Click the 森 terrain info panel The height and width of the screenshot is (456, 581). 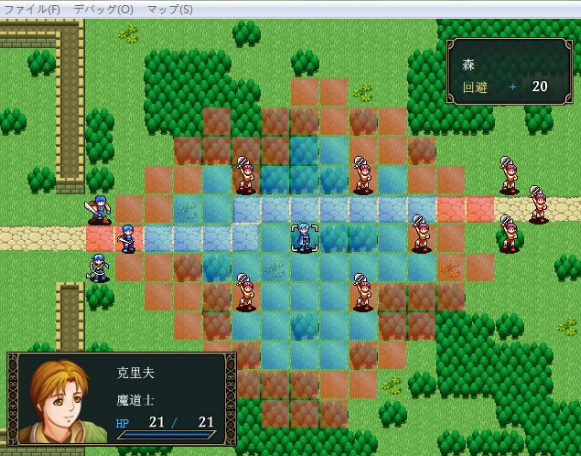point(509,71)
